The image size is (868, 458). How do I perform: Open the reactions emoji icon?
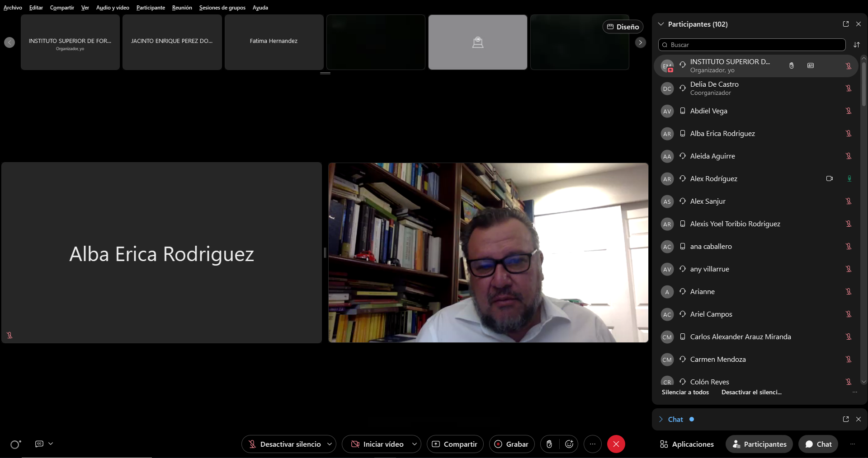coord(569,444)
